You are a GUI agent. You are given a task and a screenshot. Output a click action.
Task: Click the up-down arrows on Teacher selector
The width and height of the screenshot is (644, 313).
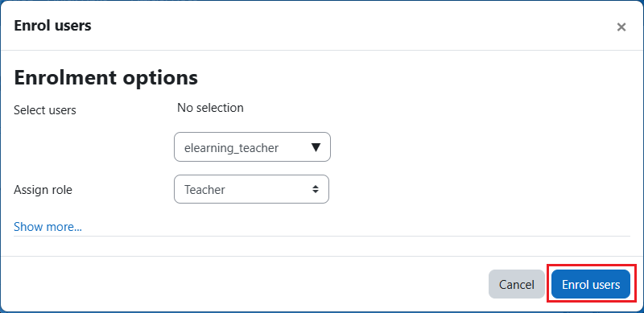[315, 189]
